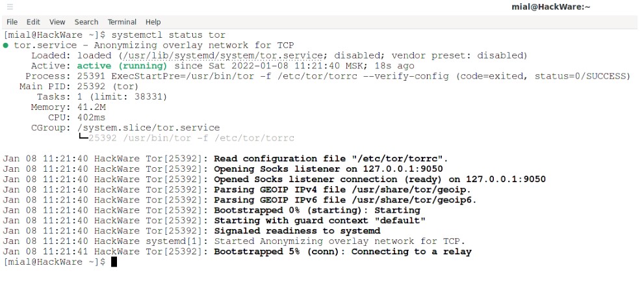Screen dimensions: 644x283
Task: Click the terminal cursor block at the prompt
Action: click(114, 262)
